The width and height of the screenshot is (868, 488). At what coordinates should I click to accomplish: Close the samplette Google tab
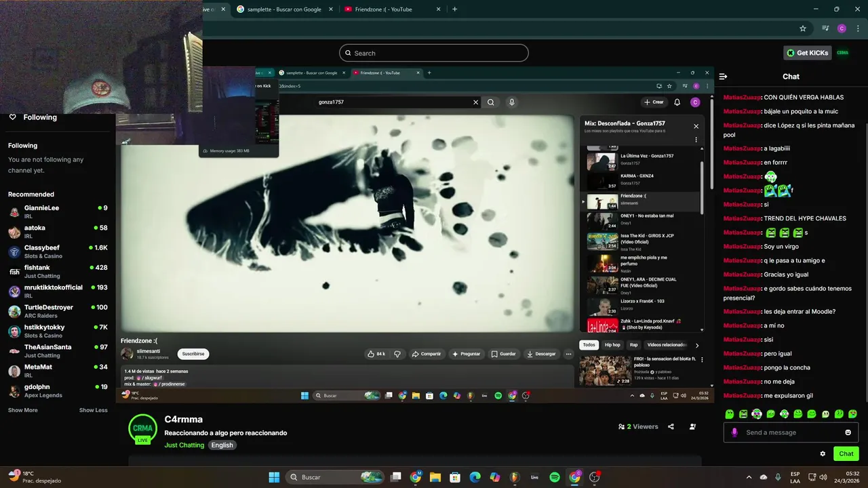point(331,9)
